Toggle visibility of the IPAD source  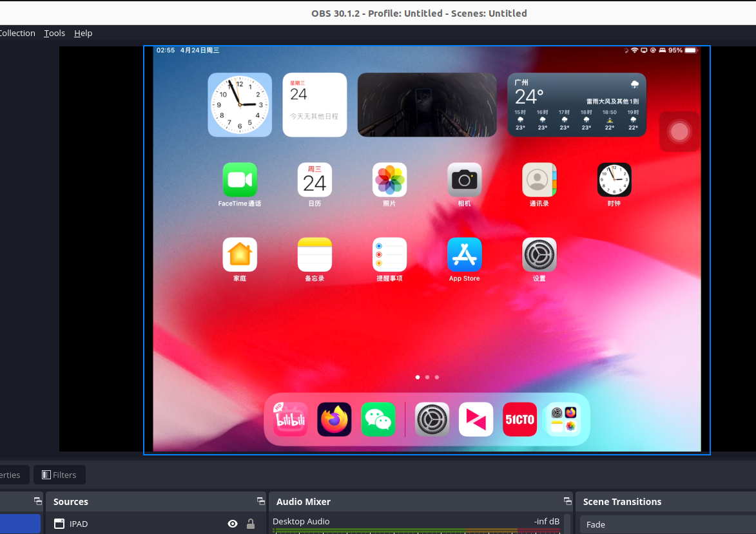click(233, 524)
